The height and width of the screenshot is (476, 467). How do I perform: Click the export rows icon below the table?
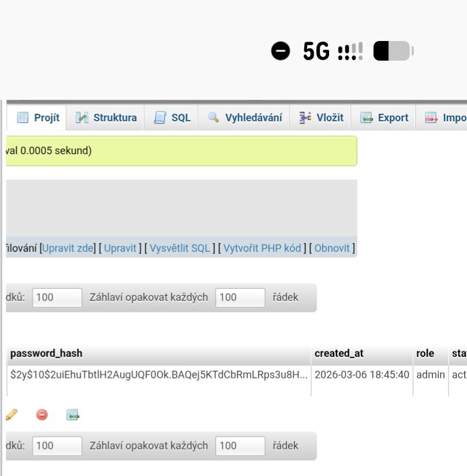(72, 414)
